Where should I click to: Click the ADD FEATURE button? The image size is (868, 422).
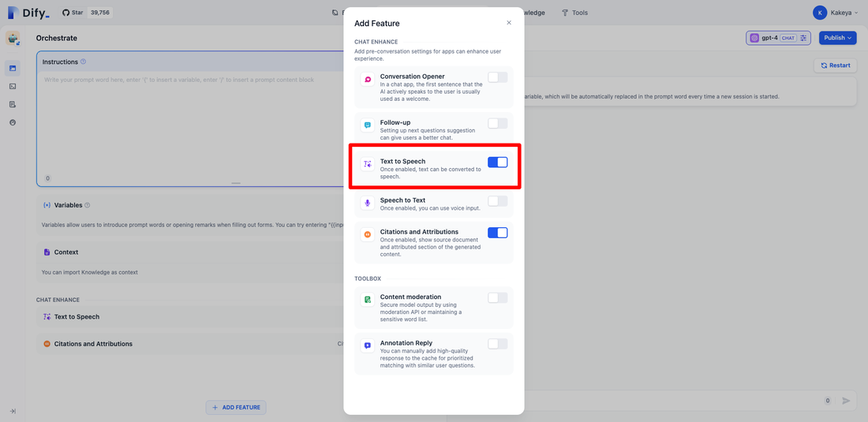click(236, 408)
